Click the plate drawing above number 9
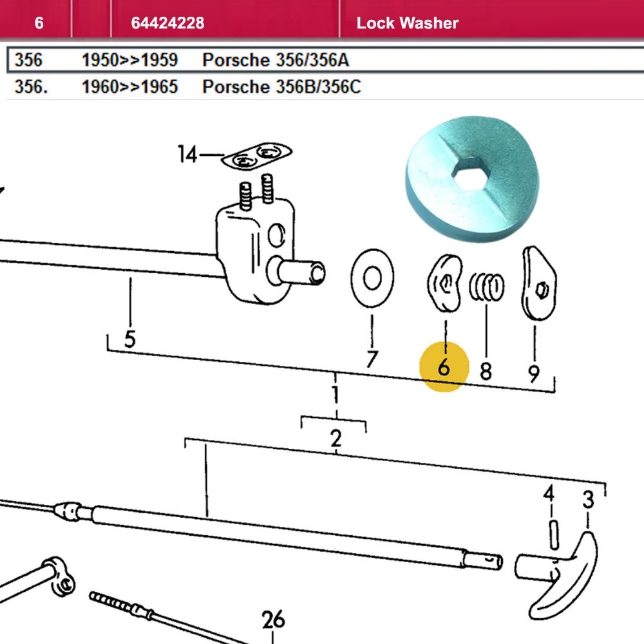The width and height of the screenshot is (644, 644). [x=538, y=283]
